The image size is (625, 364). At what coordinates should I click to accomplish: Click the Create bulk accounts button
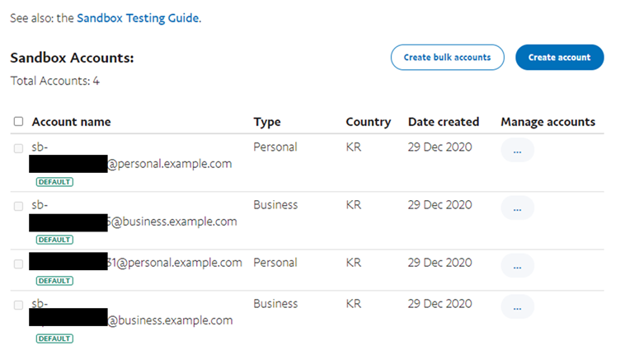tap(447, 58)
